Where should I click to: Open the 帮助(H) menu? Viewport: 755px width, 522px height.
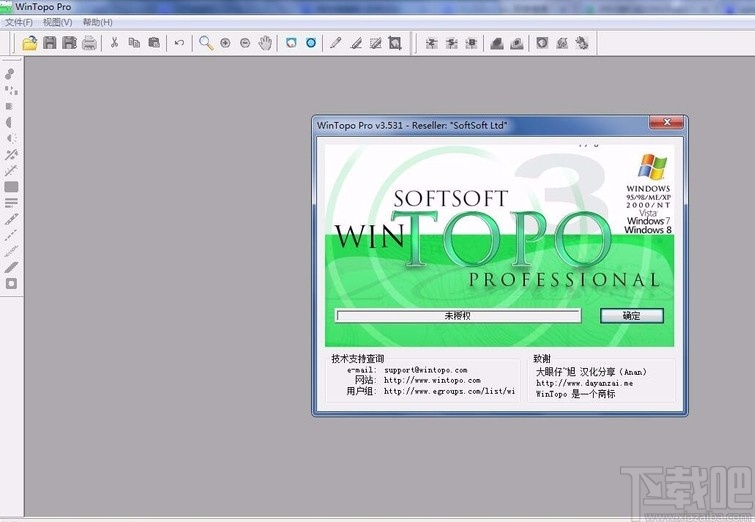coord(98,22)
